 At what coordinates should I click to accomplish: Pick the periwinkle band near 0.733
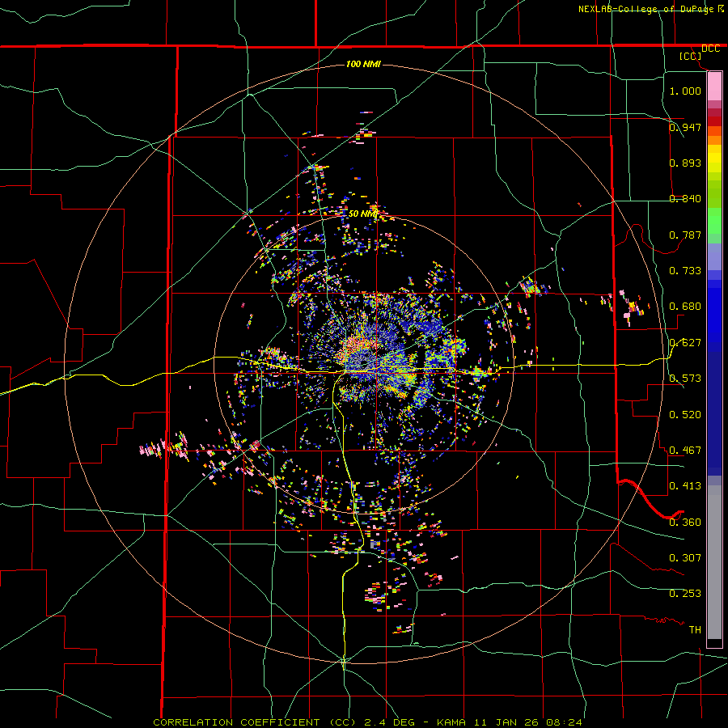coord(714,256)
